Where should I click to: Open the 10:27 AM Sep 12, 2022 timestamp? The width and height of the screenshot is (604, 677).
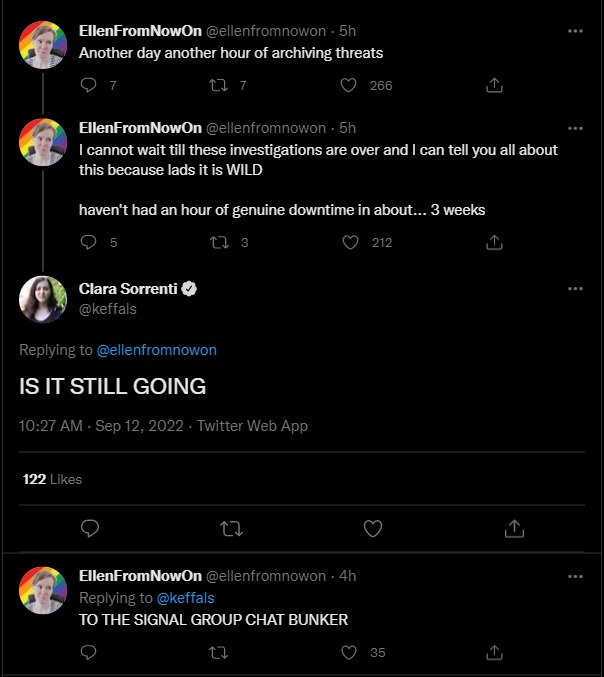pos(101,426)
